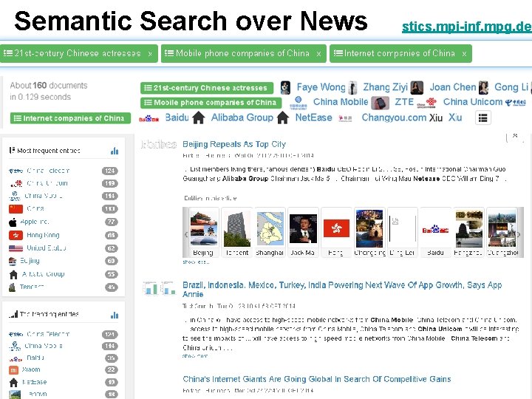Select China Telecom in trending entities list
This screenshot has height=399, width=532.
48,334
